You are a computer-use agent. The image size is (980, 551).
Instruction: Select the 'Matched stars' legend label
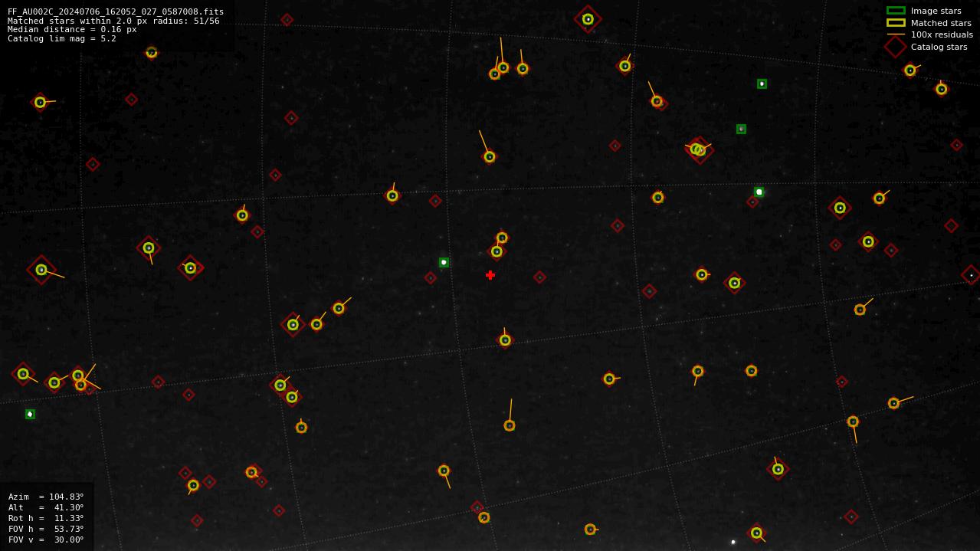[x=941, y=23]
